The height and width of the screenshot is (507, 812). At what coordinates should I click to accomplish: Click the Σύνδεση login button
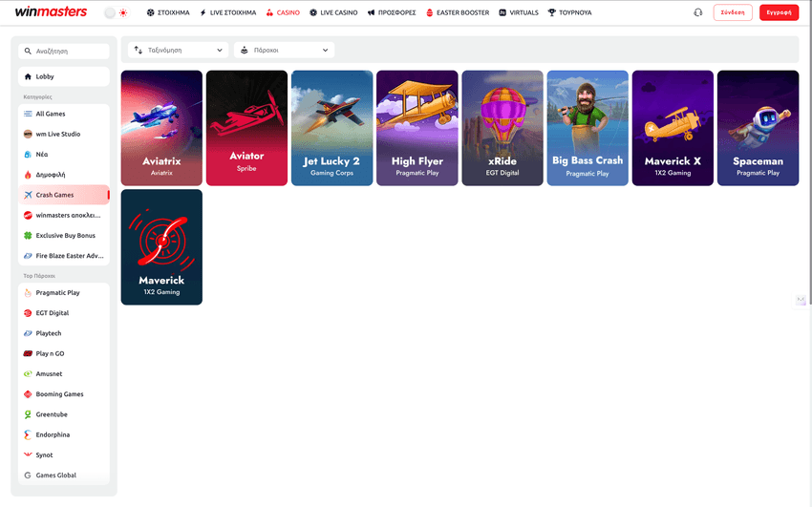(x=733, y=12)
